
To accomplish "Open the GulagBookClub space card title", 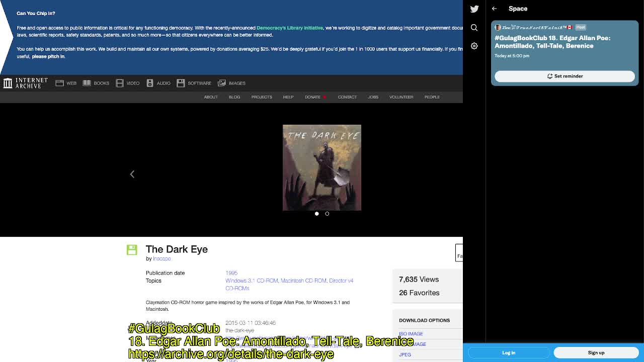I will point(552,42).
